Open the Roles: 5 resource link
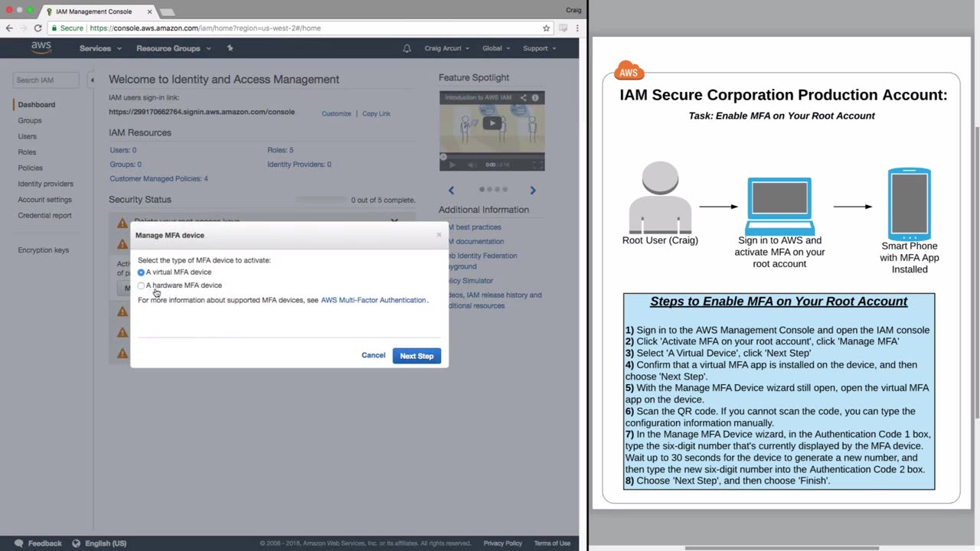Viewport: 980px width, 551px height. pos(280,150)
